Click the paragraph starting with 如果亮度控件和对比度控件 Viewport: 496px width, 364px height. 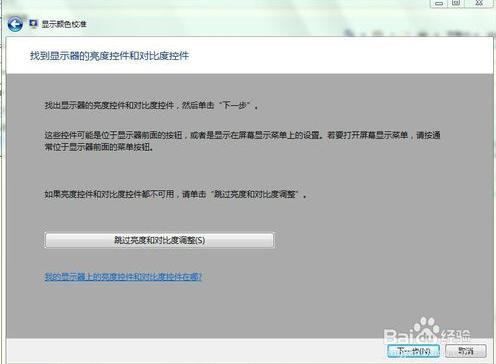point(175,194)
